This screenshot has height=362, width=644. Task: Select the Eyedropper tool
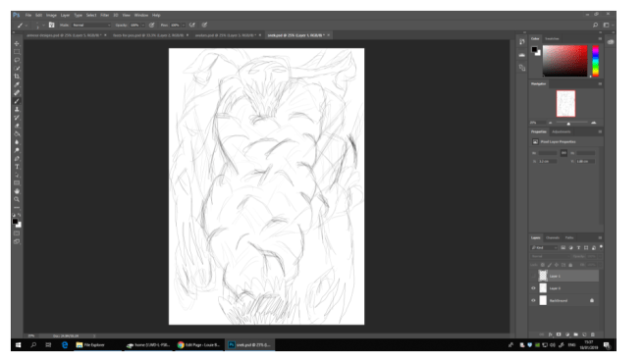tap(17, 84)
